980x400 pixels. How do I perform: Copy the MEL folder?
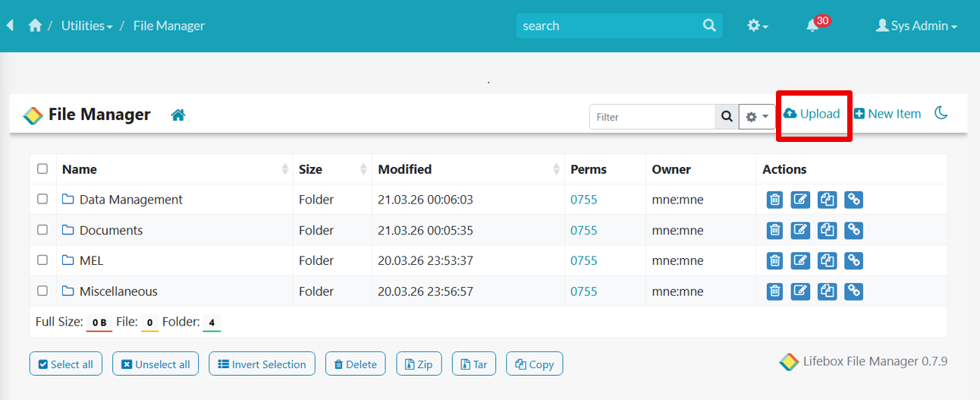(x=828, y=260)
